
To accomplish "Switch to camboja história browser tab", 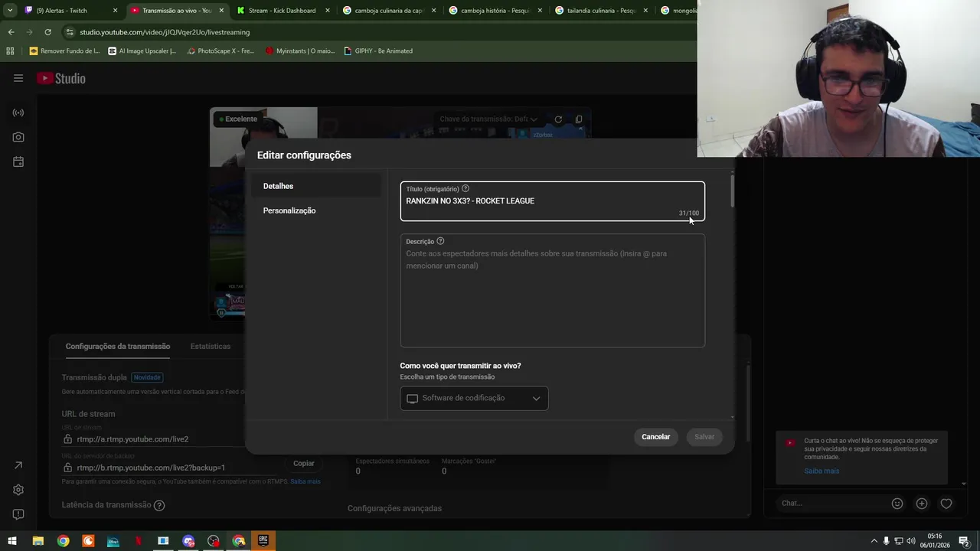I will [x=495, y=11].
